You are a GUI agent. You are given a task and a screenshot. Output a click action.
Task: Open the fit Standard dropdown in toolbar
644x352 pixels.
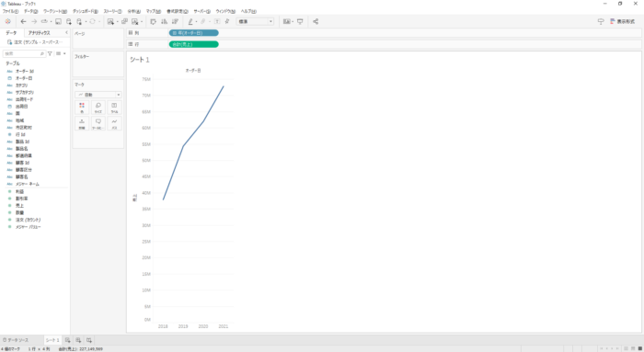[x=255, y=21]
